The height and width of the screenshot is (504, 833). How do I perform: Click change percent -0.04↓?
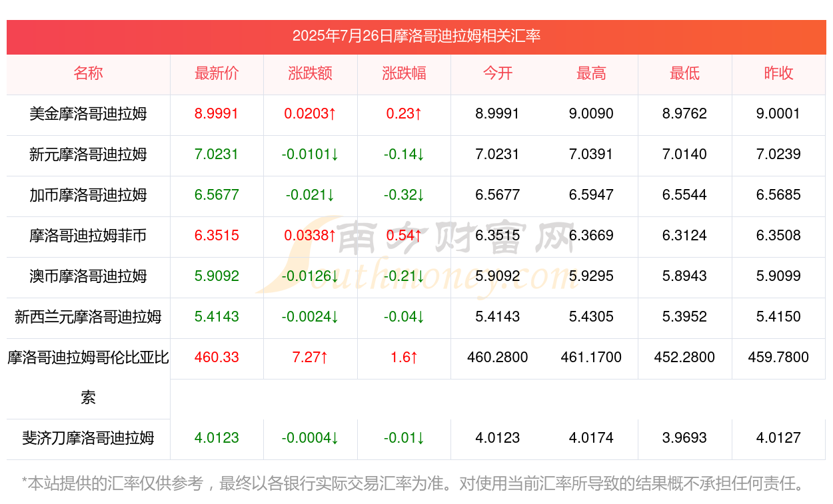(404, 317)
